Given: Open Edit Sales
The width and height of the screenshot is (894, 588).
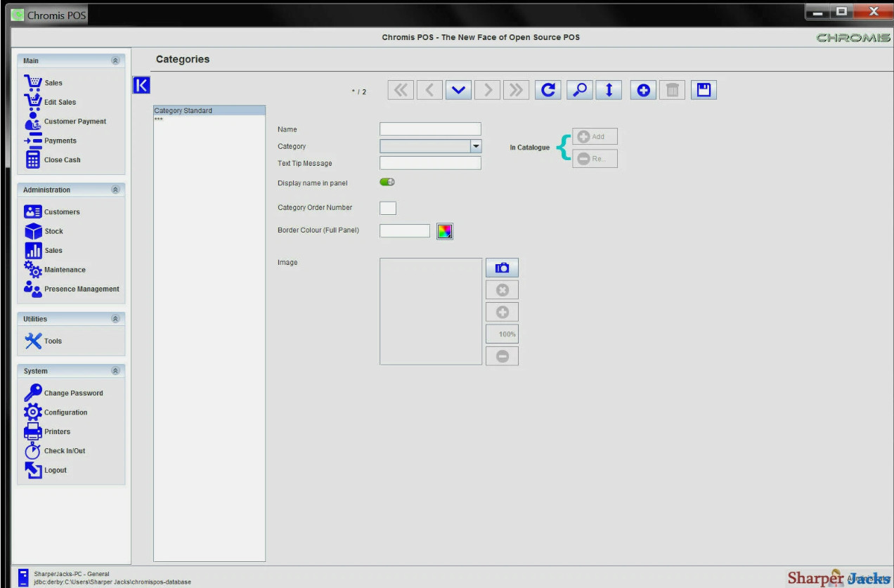Looking at the screenshot, I should coord(51,102).
